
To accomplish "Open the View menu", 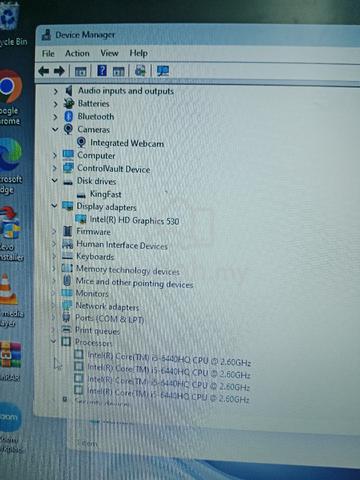I will (x=109, y=53).
